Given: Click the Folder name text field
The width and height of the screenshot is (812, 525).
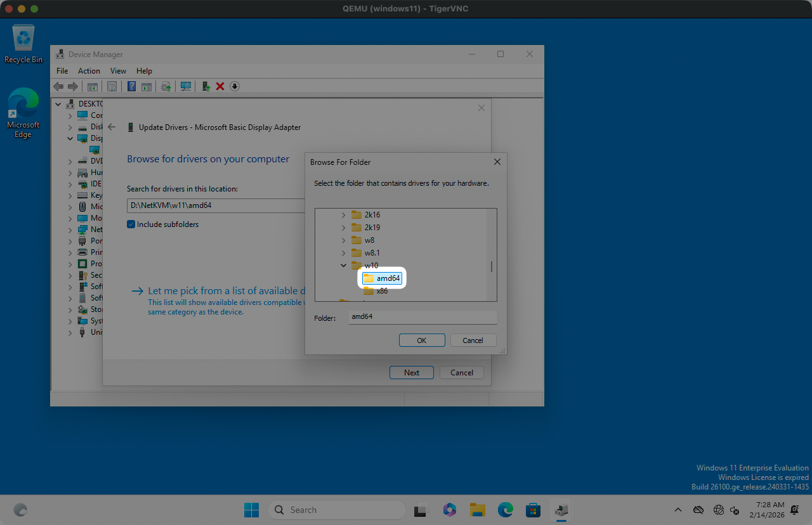Looking at the screenshot, I should (422, 317).
